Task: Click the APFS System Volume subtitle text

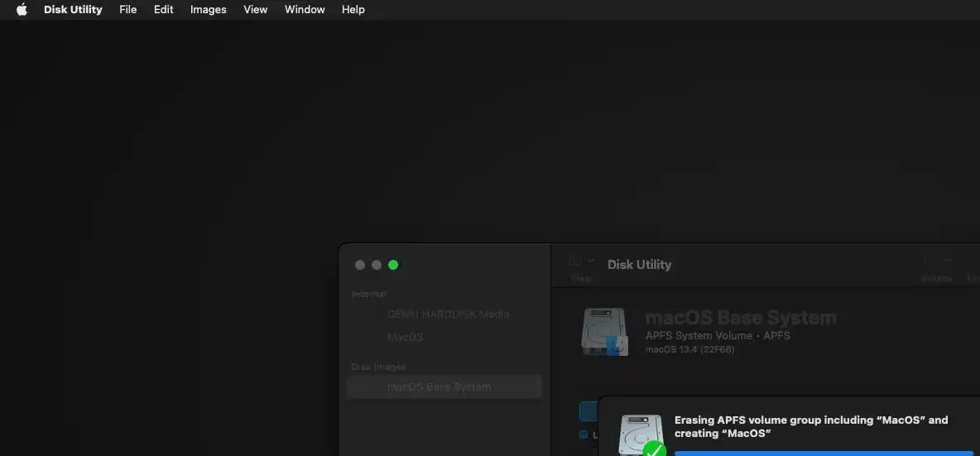Action: pos(718,336)
